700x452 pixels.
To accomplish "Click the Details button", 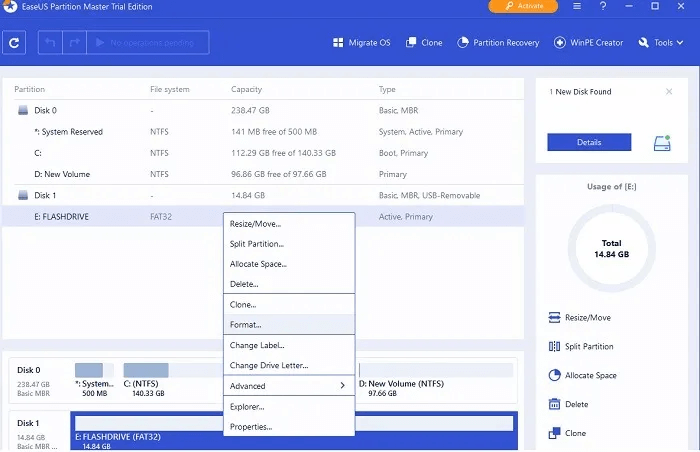I will (589, 142).
